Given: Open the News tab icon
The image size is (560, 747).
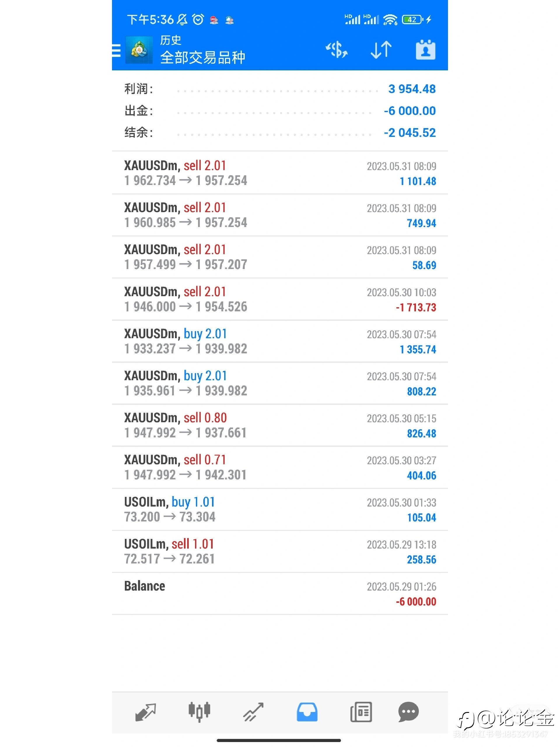Looking at the screenshot, I should pyautogui.click(x=361, y=712).
